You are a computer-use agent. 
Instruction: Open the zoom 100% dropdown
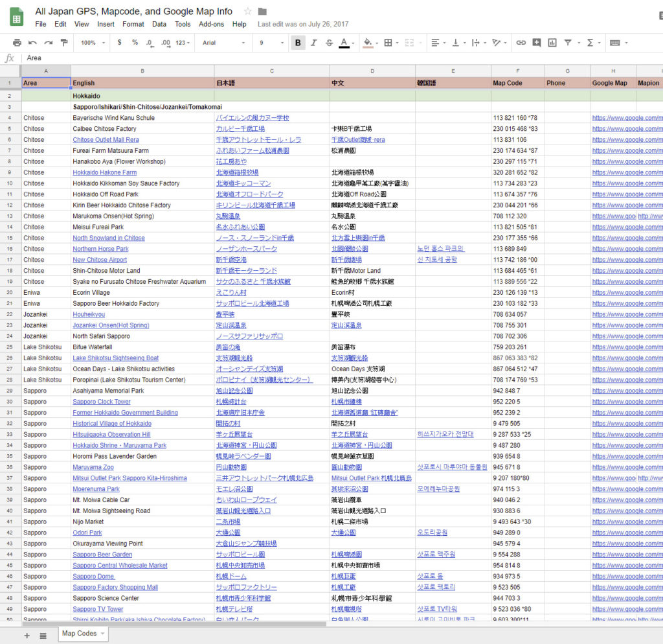[93, 43]
